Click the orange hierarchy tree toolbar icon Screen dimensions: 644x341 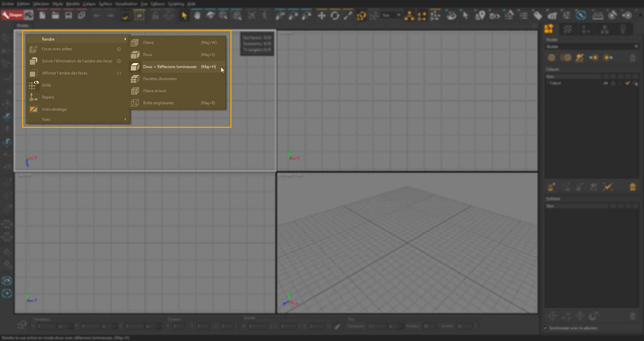pyautogui.click(x=409, y=15)
